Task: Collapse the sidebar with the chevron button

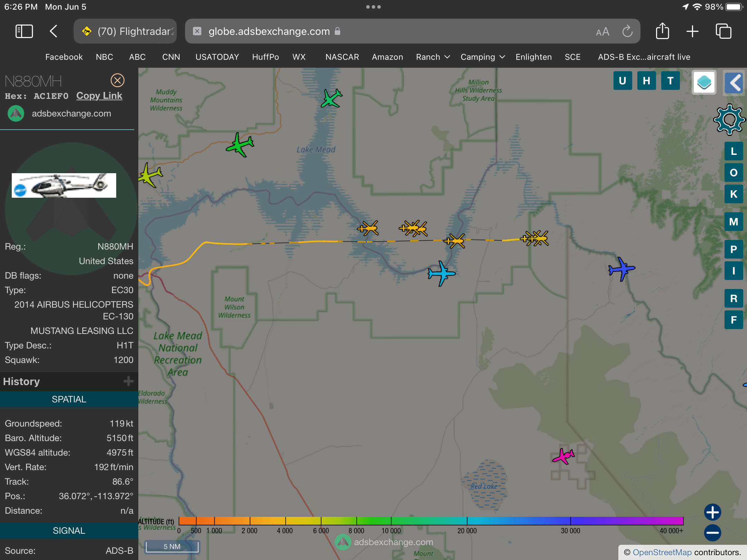Action: 734,83
